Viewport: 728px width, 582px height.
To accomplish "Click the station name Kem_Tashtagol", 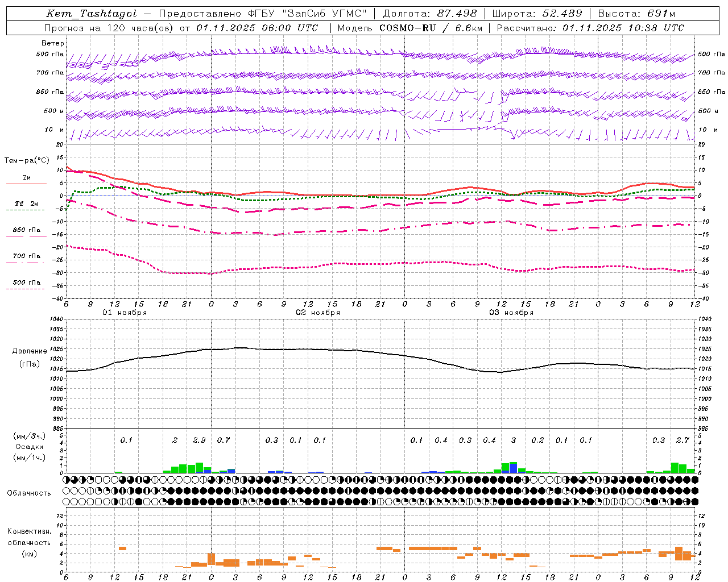I will point(91,14).
